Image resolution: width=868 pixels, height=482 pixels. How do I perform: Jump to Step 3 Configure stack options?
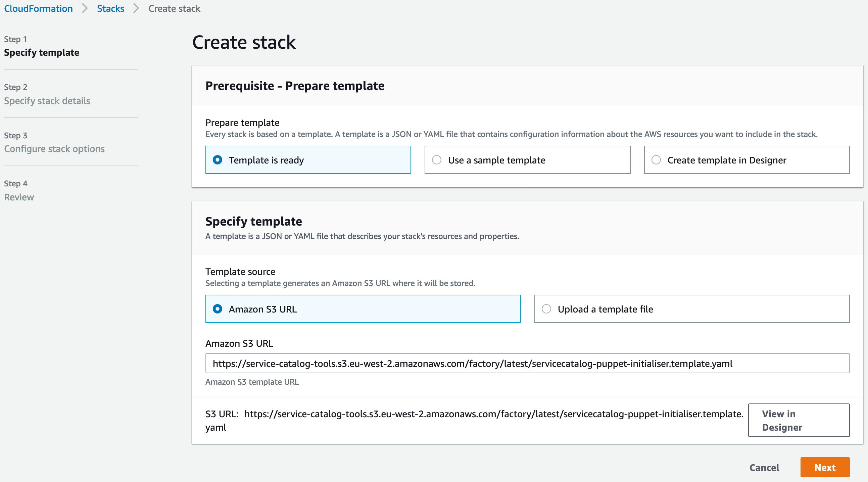(54, 149)
